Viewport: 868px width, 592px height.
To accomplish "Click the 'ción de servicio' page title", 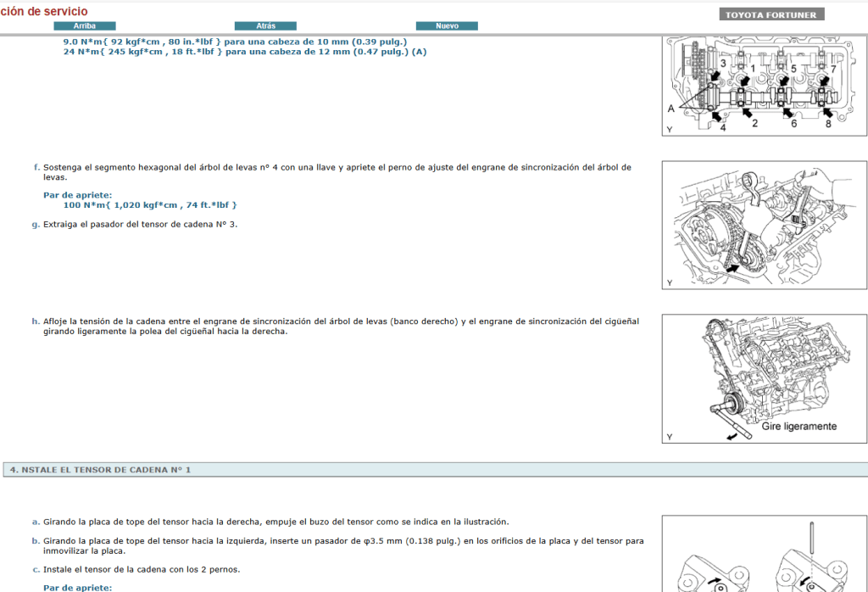I will 44,12.
